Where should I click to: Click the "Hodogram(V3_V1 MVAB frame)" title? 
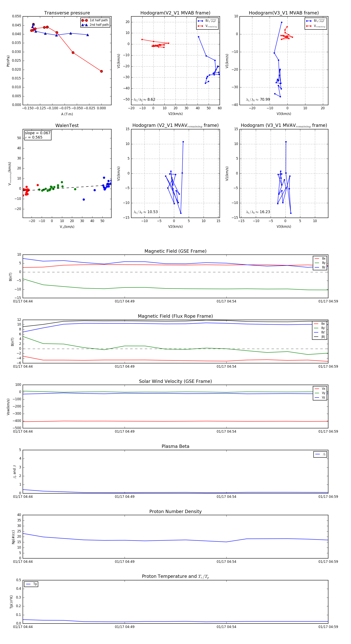(284, 13)
